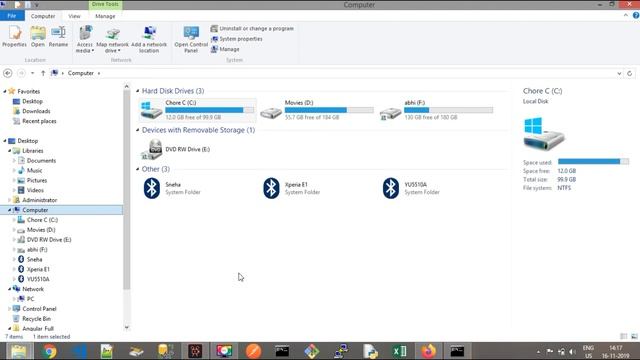Click the Drive Tools contextual tab
The image size is (640, 360).
click(105, 4)
